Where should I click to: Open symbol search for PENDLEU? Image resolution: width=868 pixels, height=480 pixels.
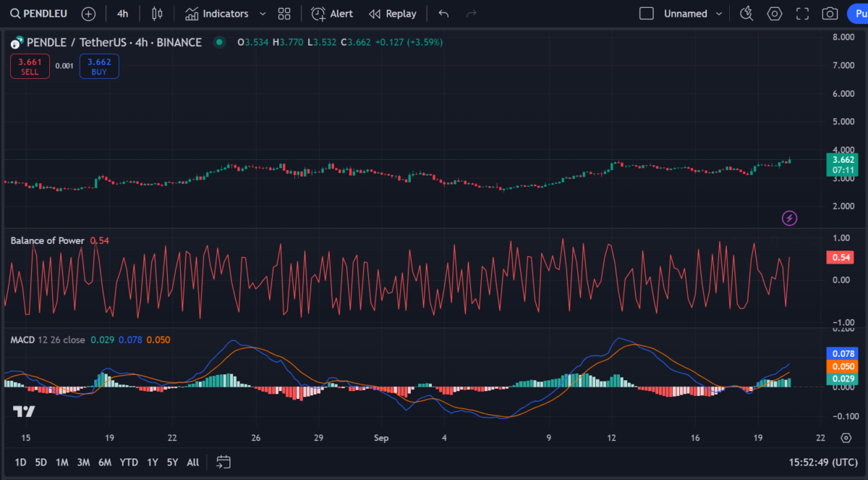(38, 14)
